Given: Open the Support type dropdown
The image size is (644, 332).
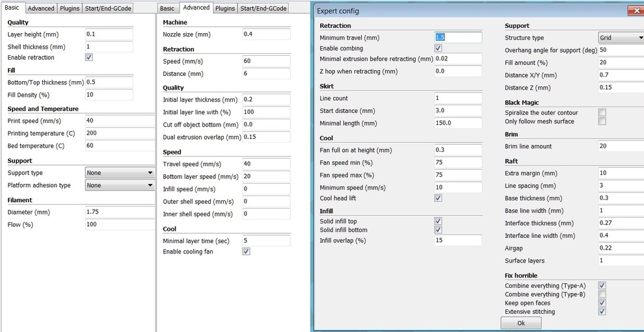Looking at the screenshot, I should (x=120, y=173).
